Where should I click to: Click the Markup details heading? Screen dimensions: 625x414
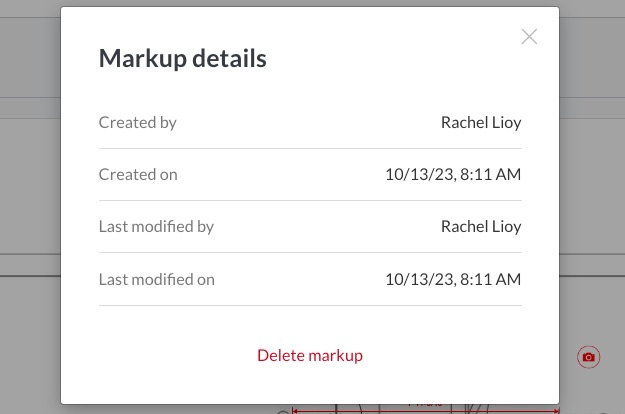[182, 59]
